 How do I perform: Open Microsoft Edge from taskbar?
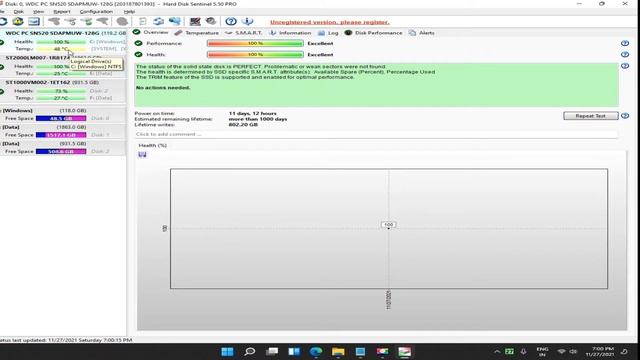click(x=316, y=351)
